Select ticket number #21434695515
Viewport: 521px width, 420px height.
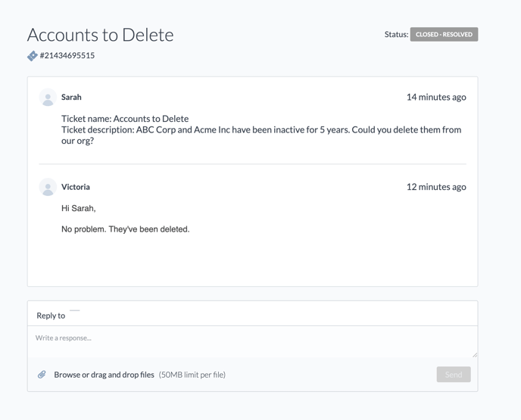click(67, 56)
